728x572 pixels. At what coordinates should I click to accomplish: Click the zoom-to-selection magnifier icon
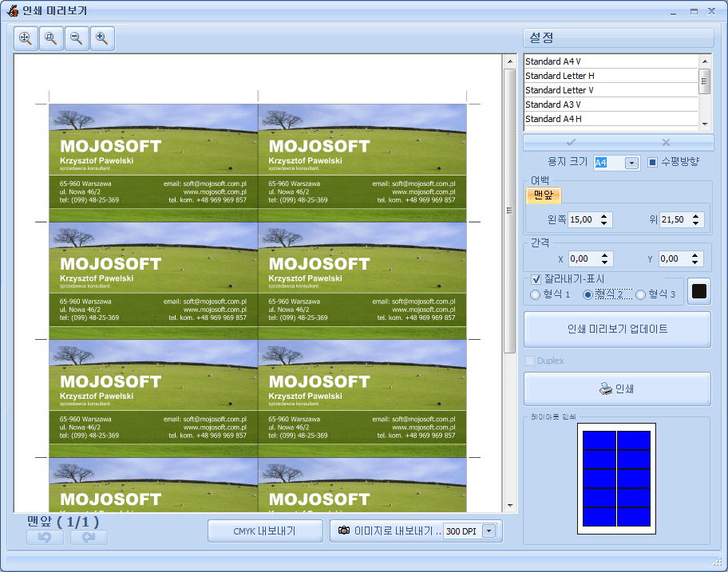51,38
